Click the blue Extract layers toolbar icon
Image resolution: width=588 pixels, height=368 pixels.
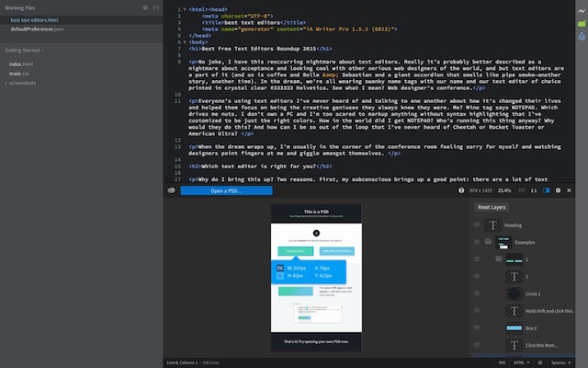[x=582, y=37]
